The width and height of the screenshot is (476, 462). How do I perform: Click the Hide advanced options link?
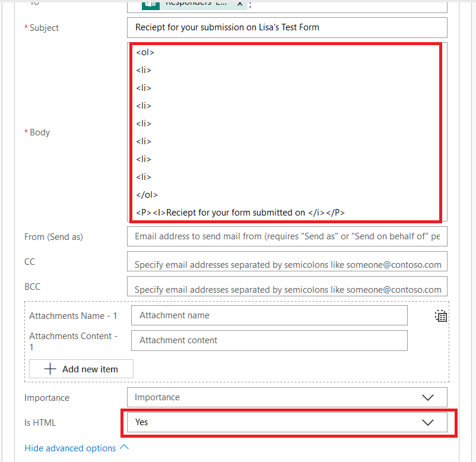(x=70, y=448)
